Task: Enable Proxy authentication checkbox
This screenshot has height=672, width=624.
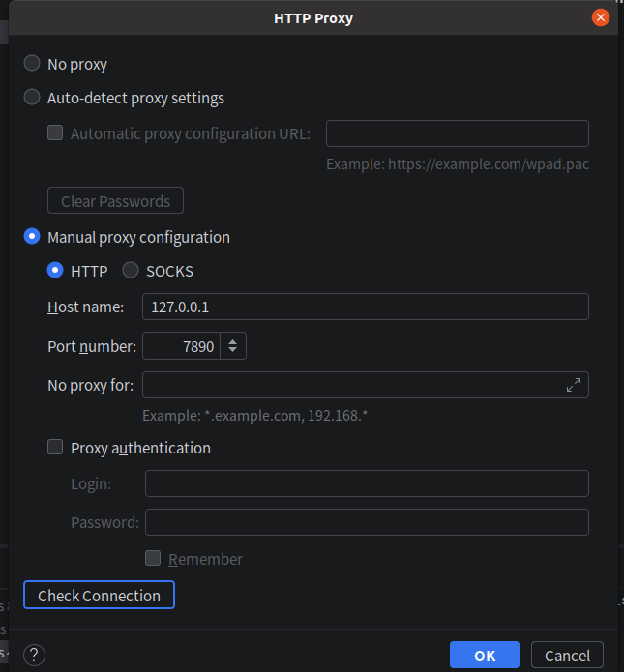Action: coord(55,447)
